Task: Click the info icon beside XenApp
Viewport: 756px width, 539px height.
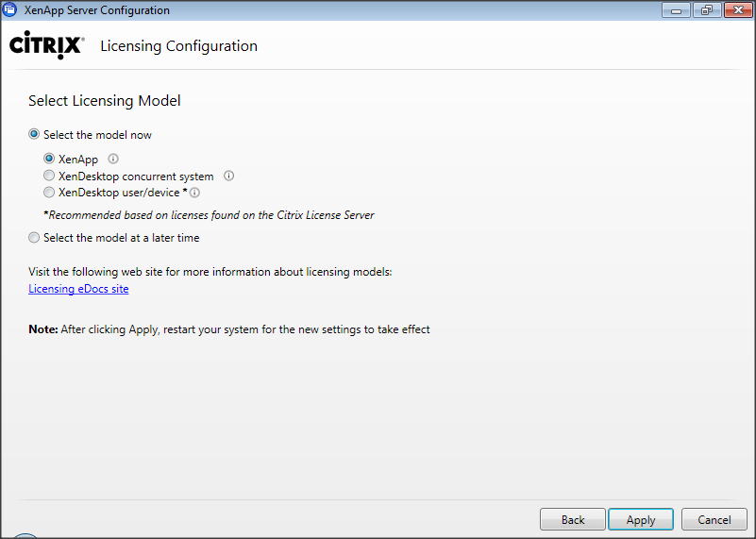Action: coord(113,160)
